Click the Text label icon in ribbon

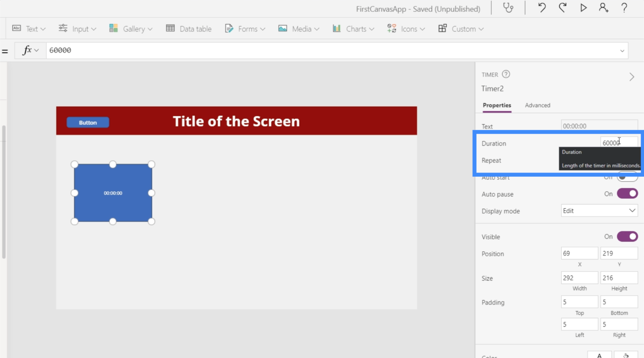click(x=16, y=28)
